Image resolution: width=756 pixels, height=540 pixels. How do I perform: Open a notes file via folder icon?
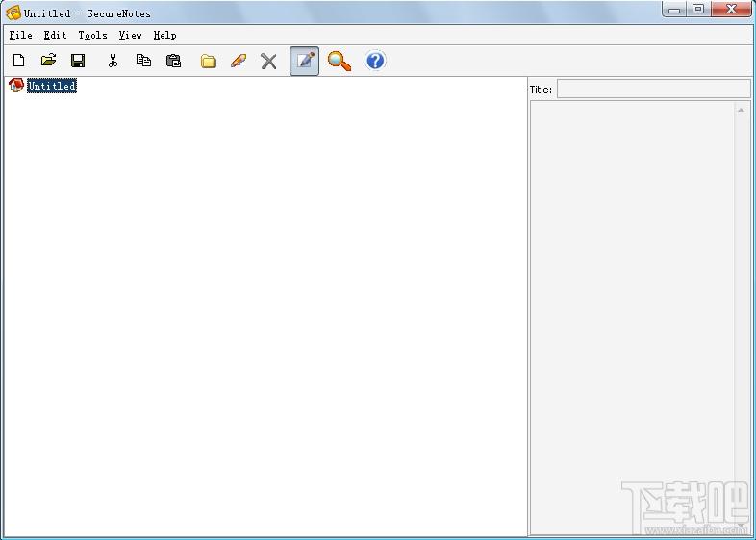click(48, 61)
